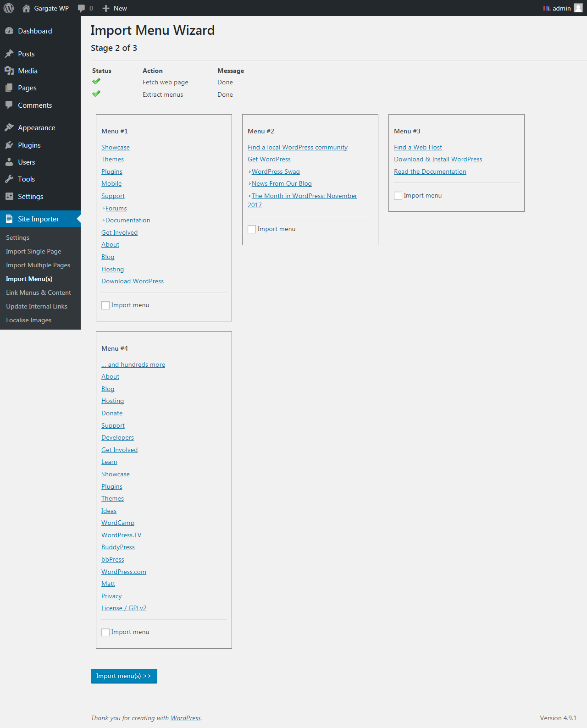The image size is (587, 728).
Task: Click the New text in admin bar
Action: coord(120,8)
